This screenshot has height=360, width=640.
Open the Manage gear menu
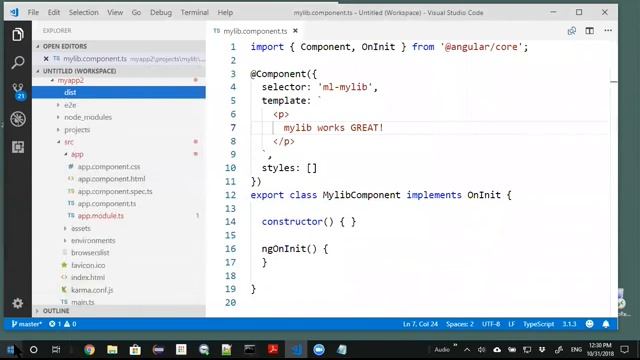(x=18, y=303)
